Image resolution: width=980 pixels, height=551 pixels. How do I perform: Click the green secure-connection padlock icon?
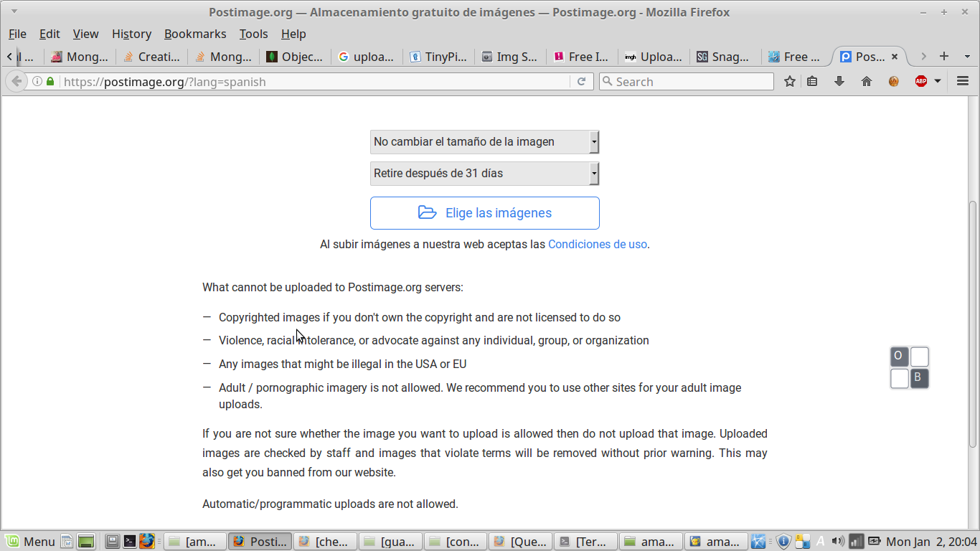pyautogui.click(x=50, y=82)
